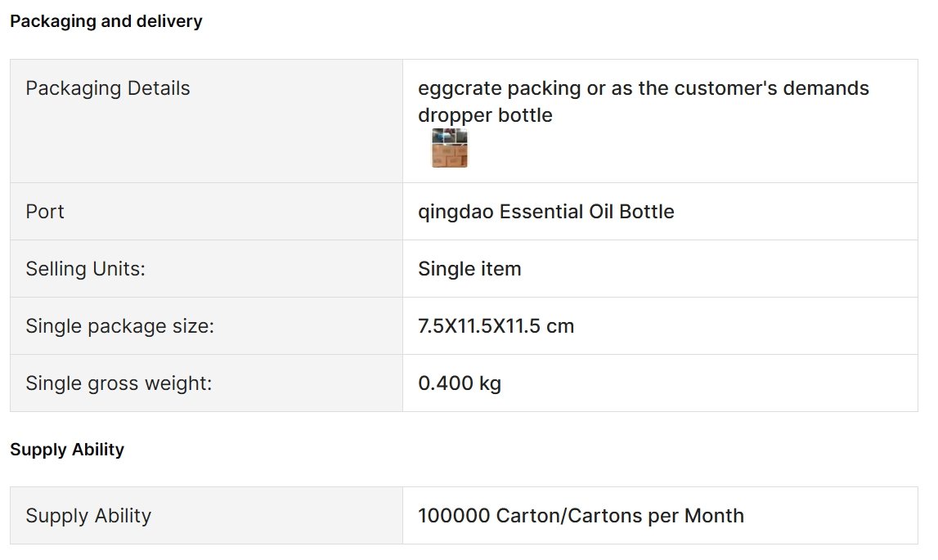Click the word Month in supply value
This screenshot has width=938, height=560.
(714, 516)
